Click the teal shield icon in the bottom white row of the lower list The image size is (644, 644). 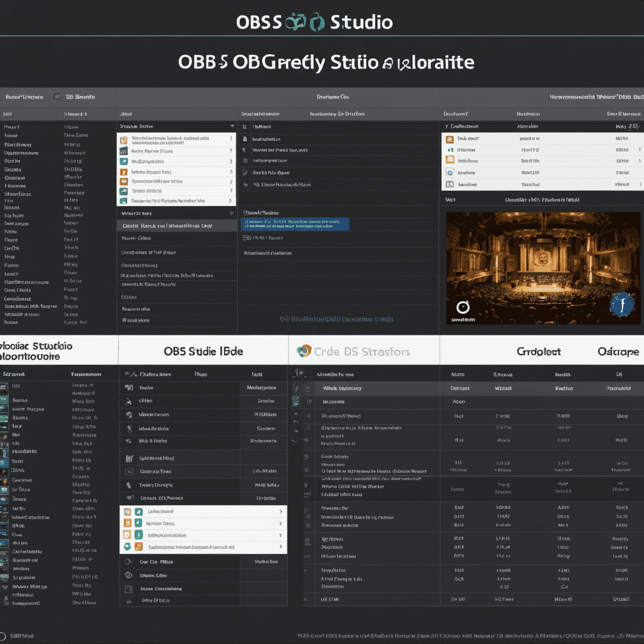pos(127,547)
